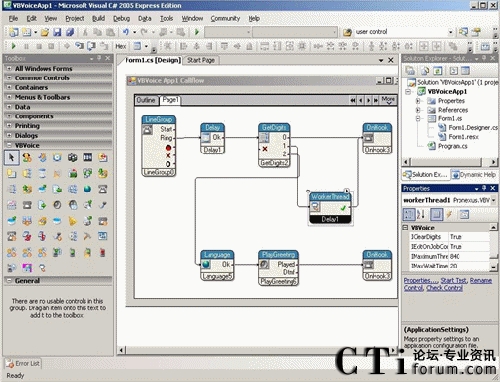This screenshot has height=382, width=500.
Task: Click the Hex button in debug toolbar
Action: tap(121, 46)
